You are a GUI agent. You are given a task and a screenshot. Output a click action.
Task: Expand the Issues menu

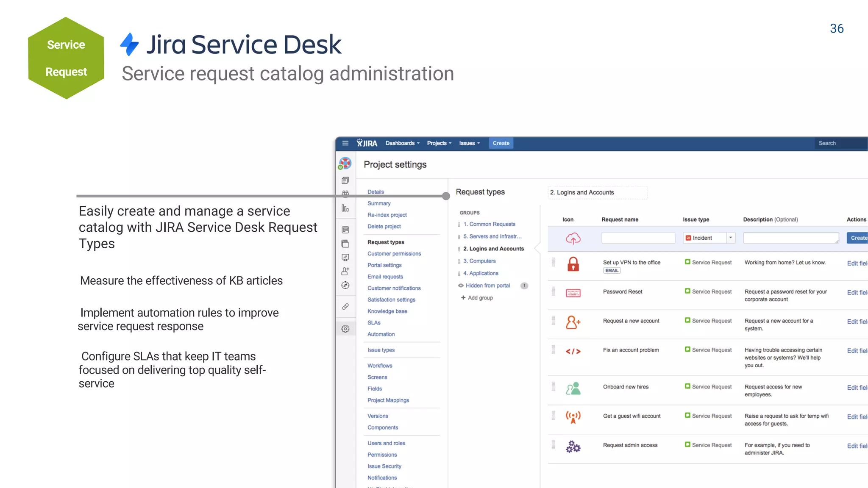point(470,143)
